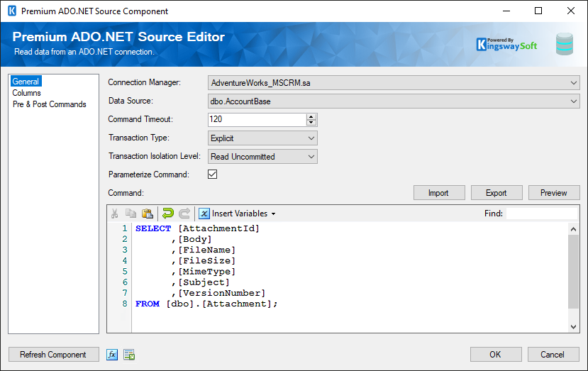Click the Import button

point(439,193)
